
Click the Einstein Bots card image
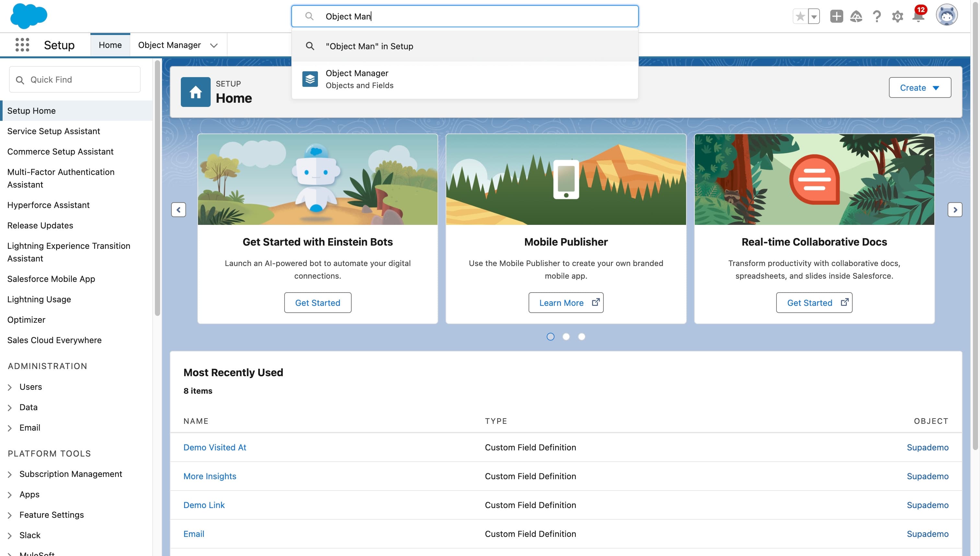[317, 179]
